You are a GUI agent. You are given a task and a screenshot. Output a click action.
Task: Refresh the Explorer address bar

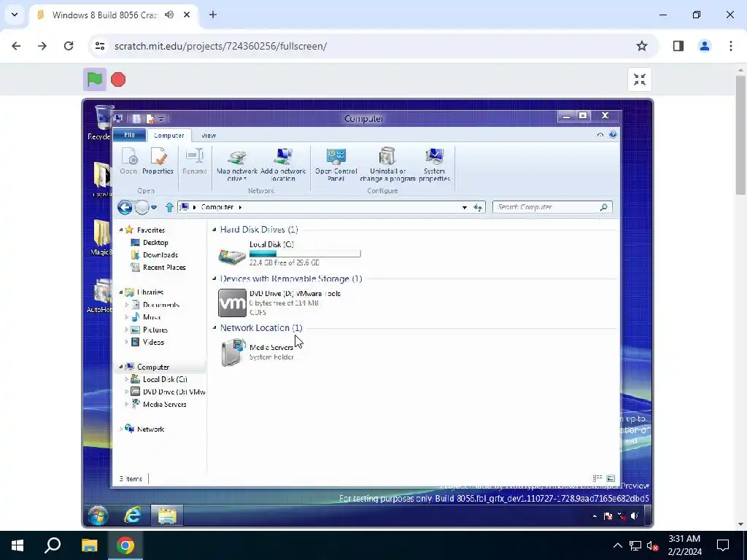(x=478, y=207)
